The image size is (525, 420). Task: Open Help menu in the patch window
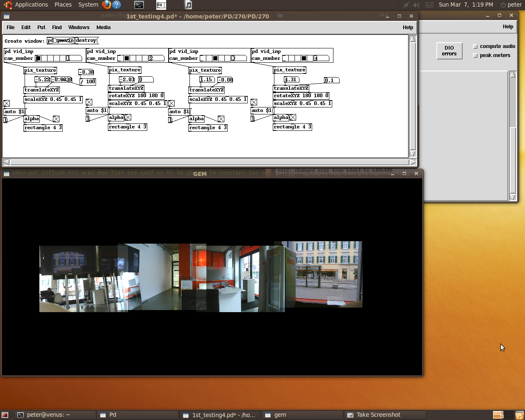[408, 27]
